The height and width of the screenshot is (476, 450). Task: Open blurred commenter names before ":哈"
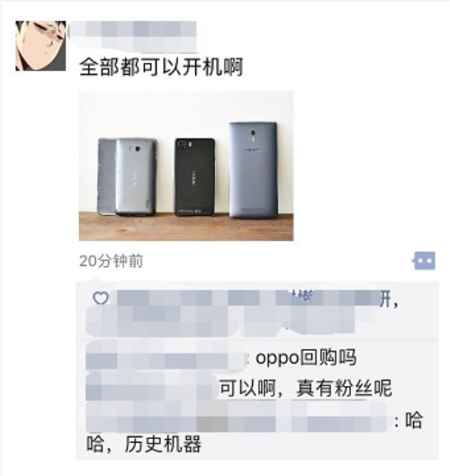tap(236, 417)
